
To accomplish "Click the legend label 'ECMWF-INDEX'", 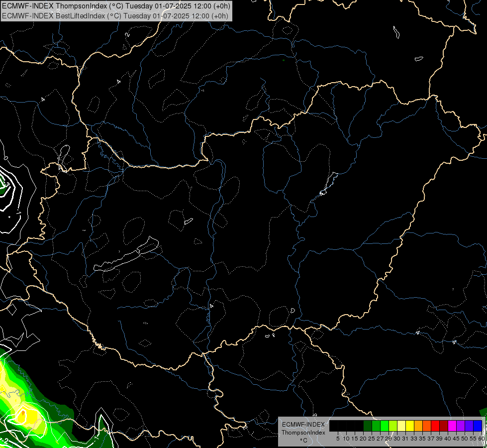I will pos(303,425).
